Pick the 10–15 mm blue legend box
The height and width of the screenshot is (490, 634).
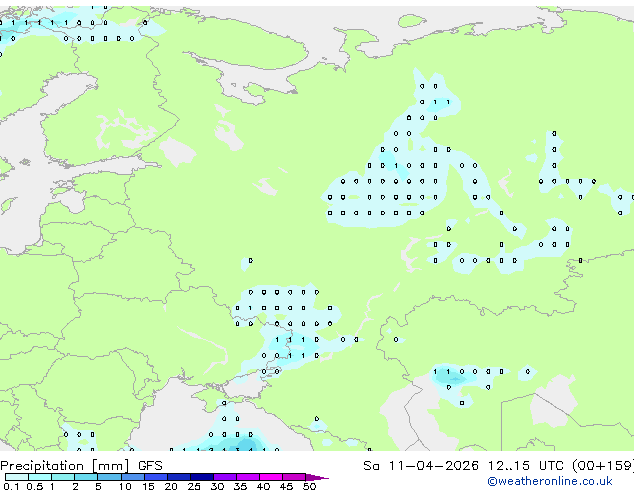point(132,477)
